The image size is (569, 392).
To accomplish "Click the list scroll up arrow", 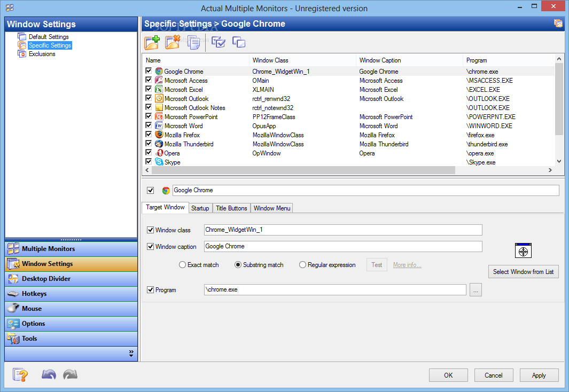I will click(x=559, y=59).
